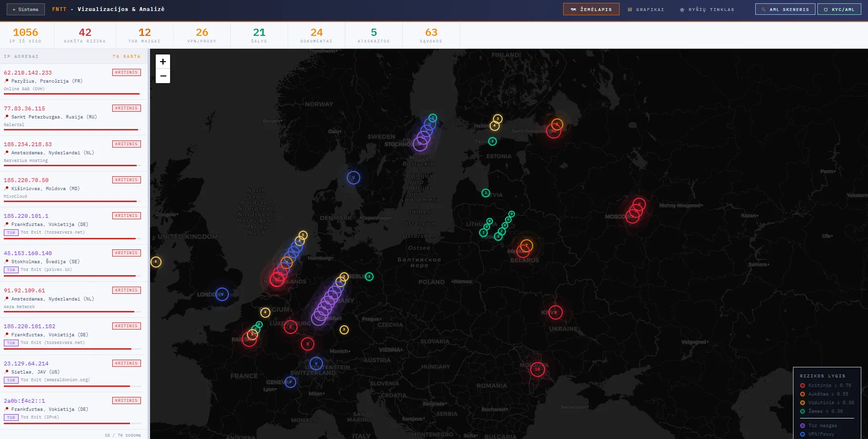The image size is (868, 439).
Task: Click yellow marker 3 west of Prague
Action: pos(344,330)
